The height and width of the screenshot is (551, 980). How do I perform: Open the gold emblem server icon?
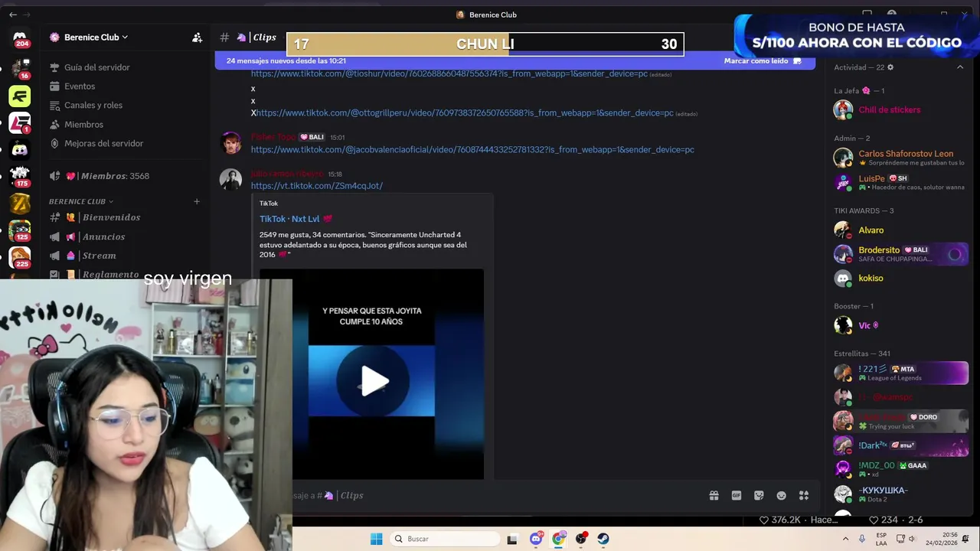[x=20, y=204]
